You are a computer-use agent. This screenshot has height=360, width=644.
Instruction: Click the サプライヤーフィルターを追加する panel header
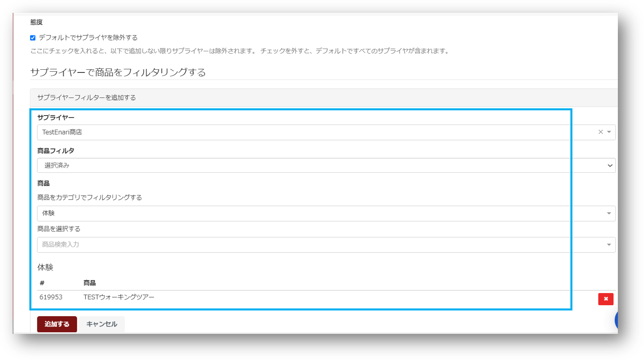point(86,98)
